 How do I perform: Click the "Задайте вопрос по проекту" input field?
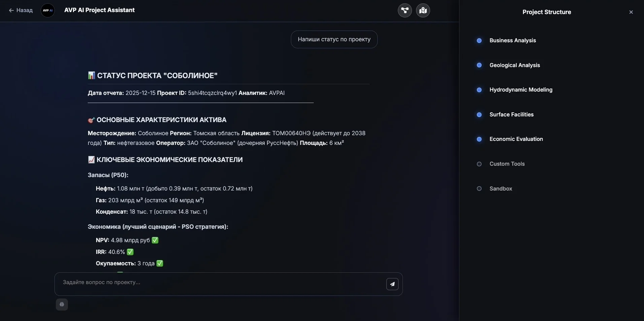coord(219,282)
